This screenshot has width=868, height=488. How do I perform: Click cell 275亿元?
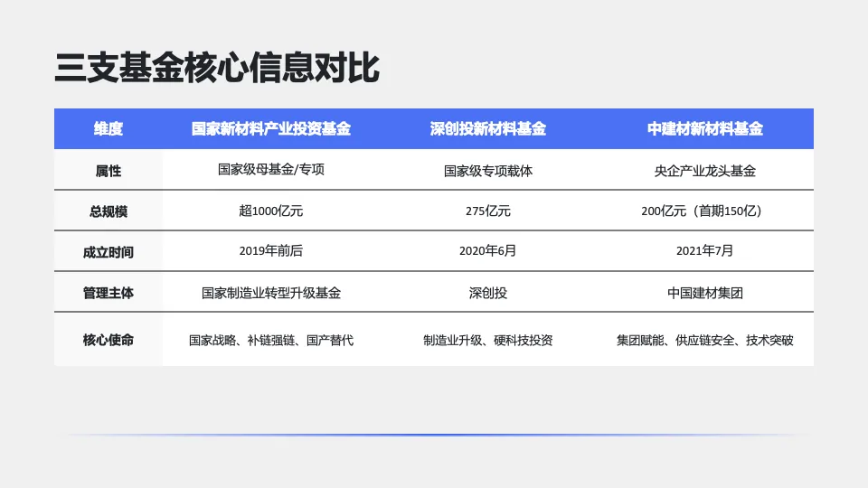(x=488, y=211)
